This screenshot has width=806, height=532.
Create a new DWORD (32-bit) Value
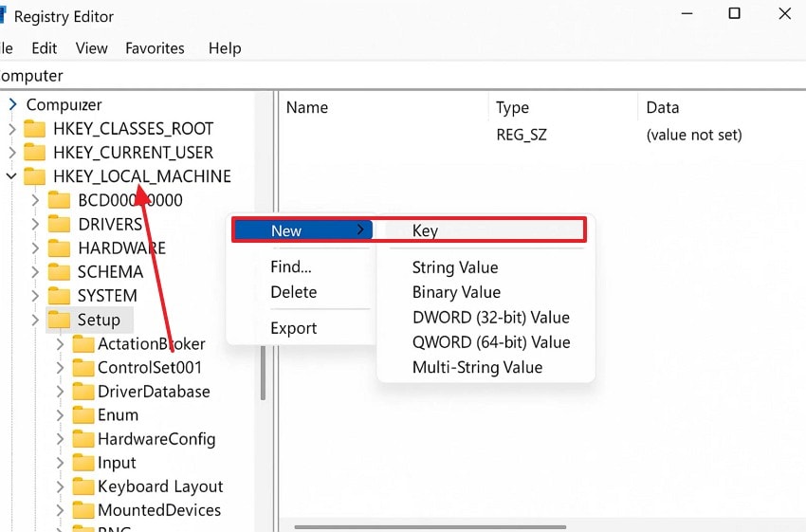tap(491, 317)
